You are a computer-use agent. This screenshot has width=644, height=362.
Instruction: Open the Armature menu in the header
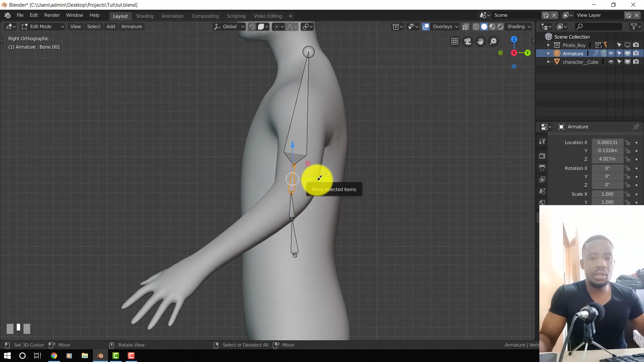tap(131, 26)
